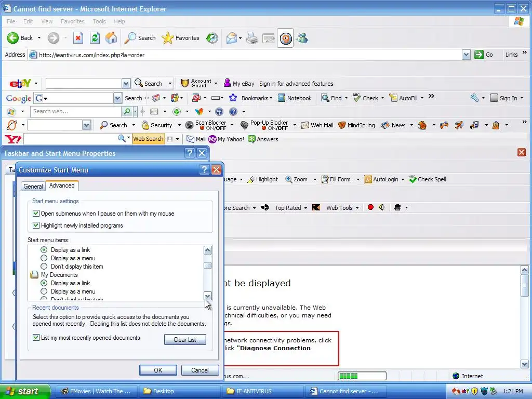Open Web Mail envelope in EarthLink toolbar
This screenshot has width=532, height=399.
(x=304, y=125)
